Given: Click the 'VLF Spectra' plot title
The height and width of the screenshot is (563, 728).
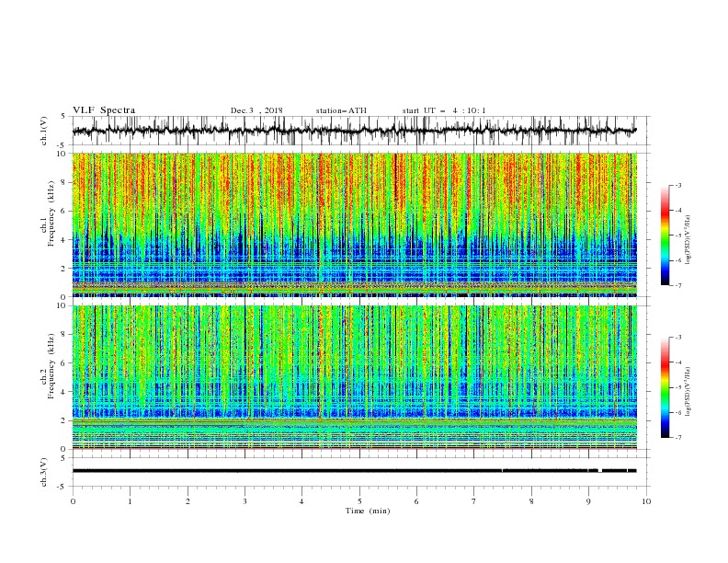Looking at the screenshot, I should click(x=104, y=110).
